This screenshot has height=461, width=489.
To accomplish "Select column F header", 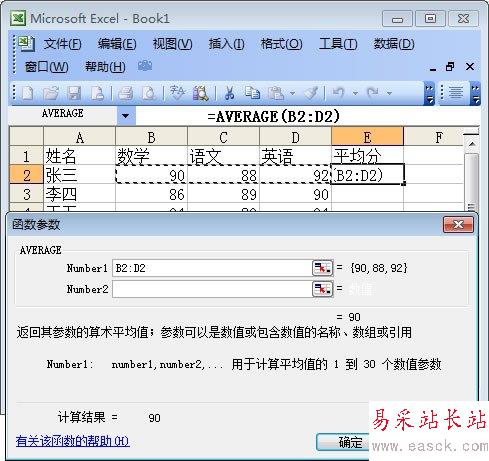I will point(433,137).
